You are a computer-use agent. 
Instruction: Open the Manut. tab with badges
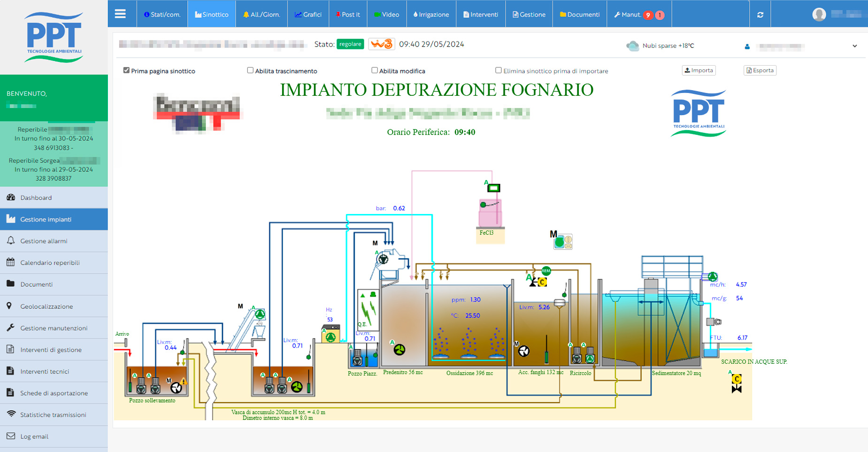[639, 14]
